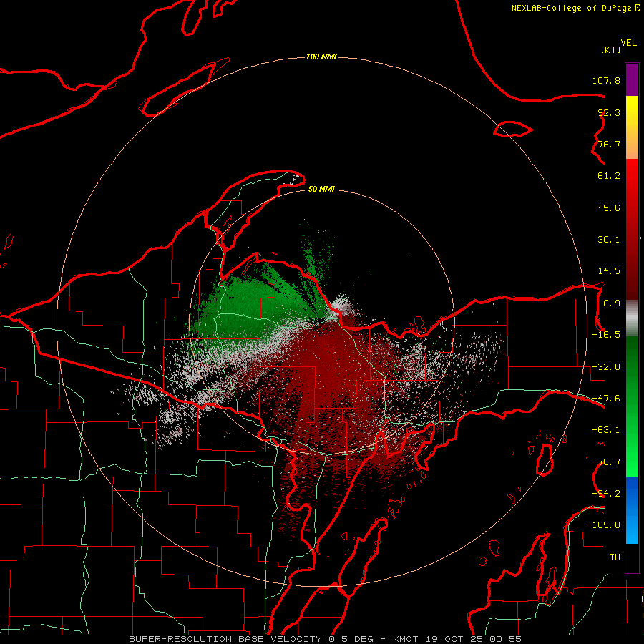Viewport: 644px width, 644px height.
Task: Select the -0.9 velocity scale value
Action: click(609, 303)
